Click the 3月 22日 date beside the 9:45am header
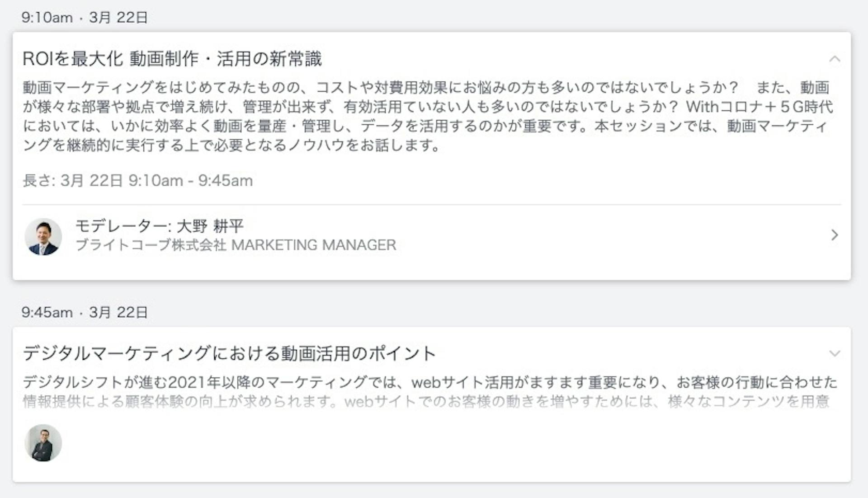Viewport: 868px width, 498px height. (x=118, y=312)
